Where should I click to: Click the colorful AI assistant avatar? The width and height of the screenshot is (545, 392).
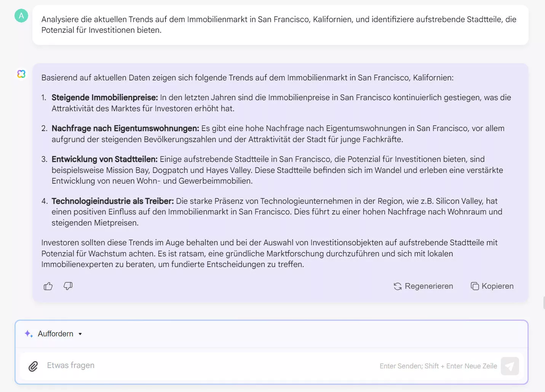[21, 74]
